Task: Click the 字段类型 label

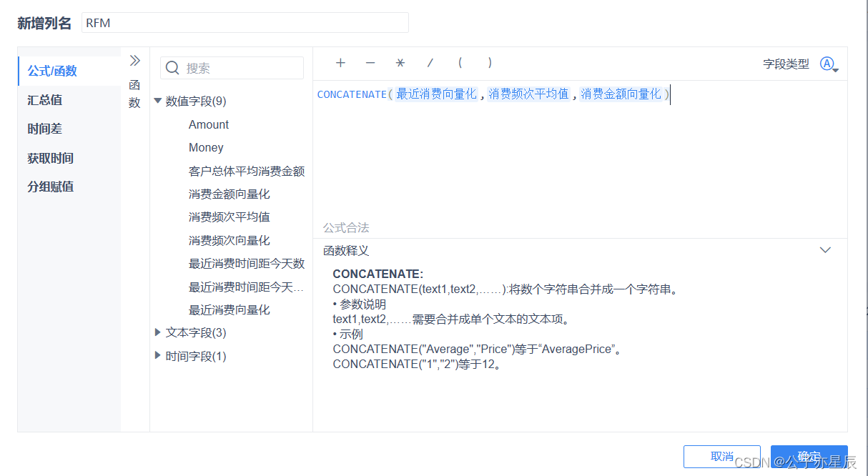Action: pos(786,64)
